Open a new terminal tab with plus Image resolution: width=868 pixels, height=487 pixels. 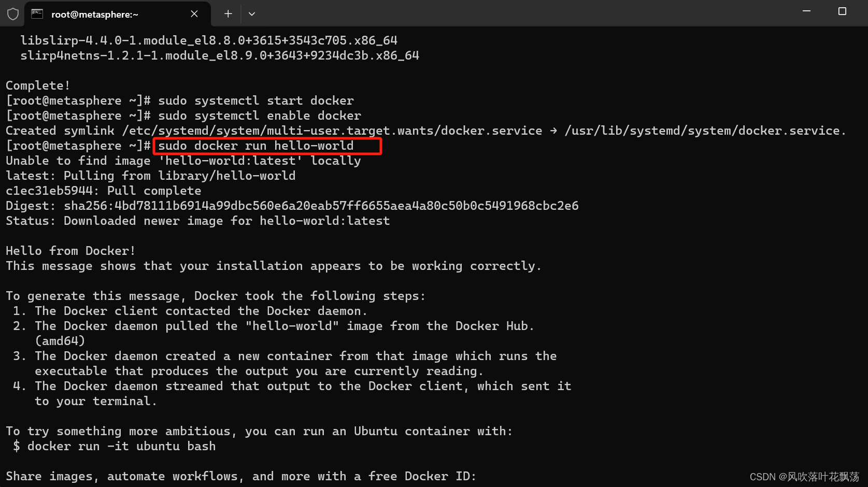pos(228,14)
